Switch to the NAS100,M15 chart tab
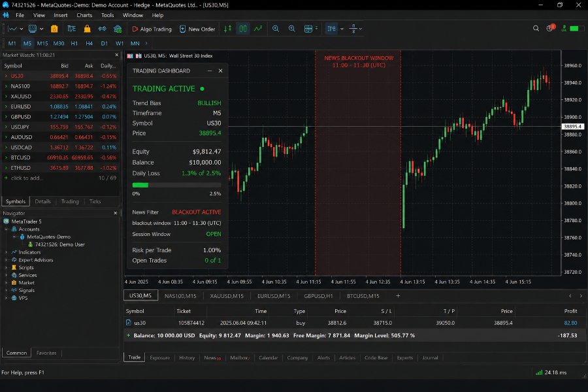Viewport: 588px width, 392px height. tap(180, 296)
